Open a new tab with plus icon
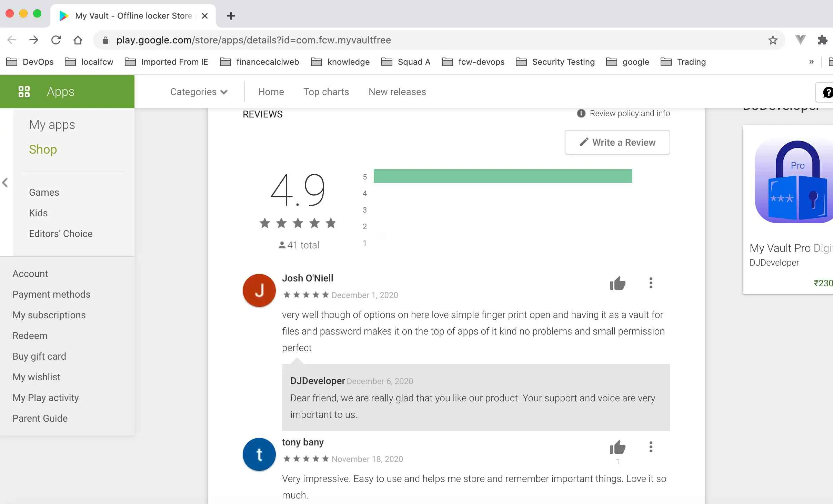The image size is (833, 504). pyautogui.click(x=231, y=16)
